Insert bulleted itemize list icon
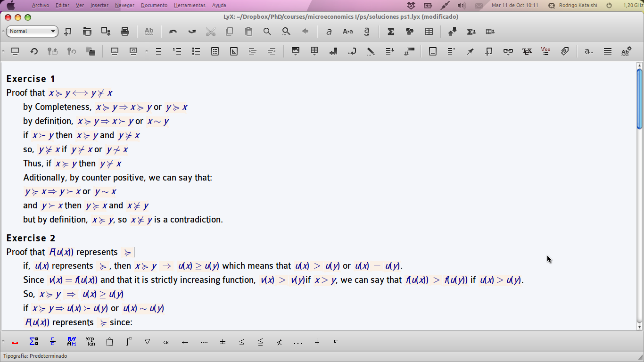644x362 pixels. pos(196,51)
